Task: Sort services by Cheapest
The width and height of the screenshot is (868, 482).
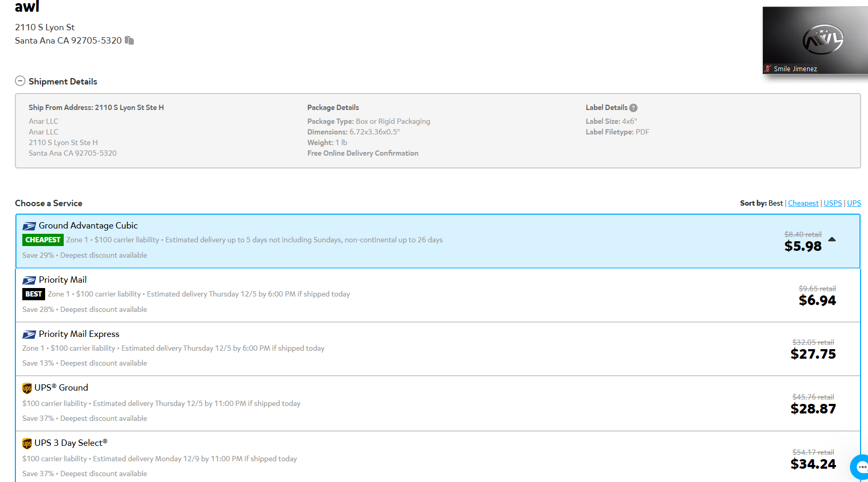Action: tap(803, 203)
